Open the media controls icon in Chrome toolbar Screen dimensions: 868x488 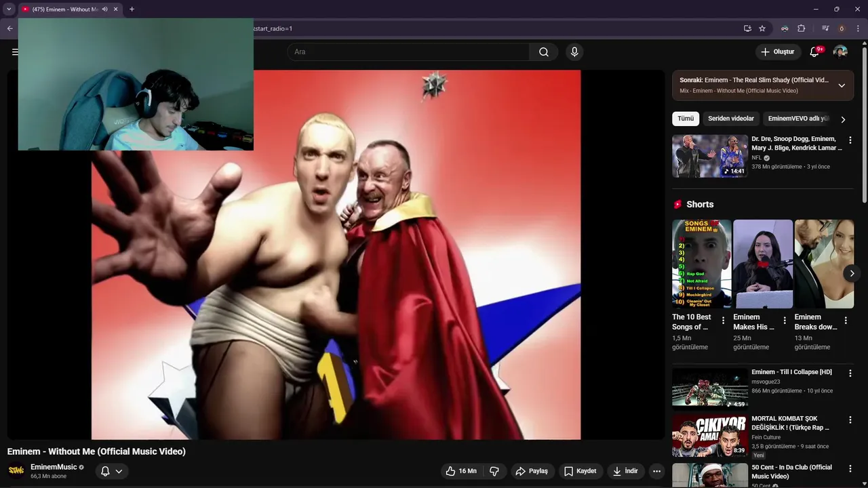point(825,28)
